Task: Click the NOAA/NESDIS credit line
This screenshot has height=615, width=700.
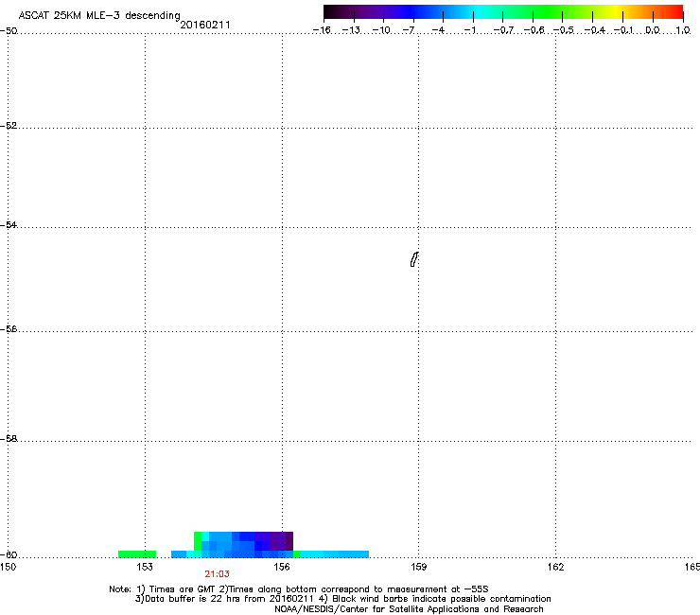Action: (409, 609)
